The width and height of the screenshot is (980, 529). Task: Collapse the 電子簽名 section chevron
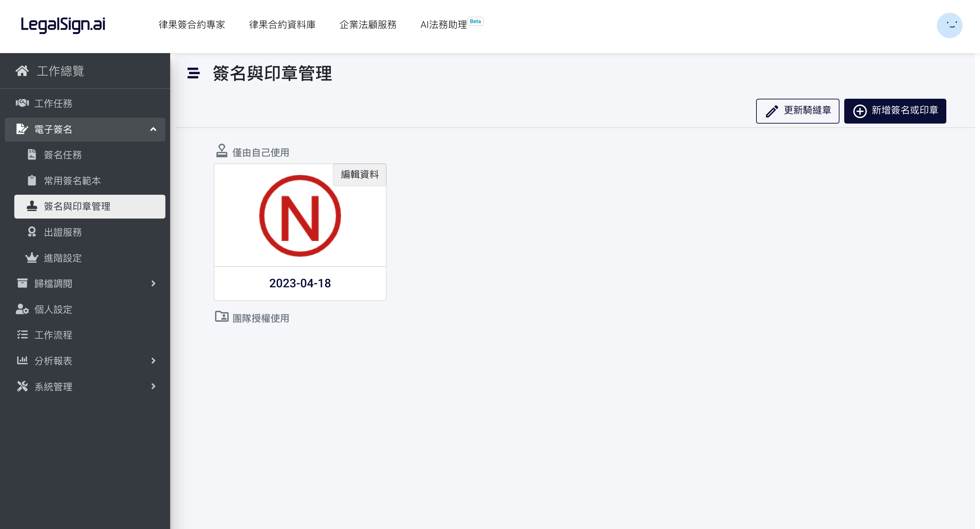click(153, 129)
